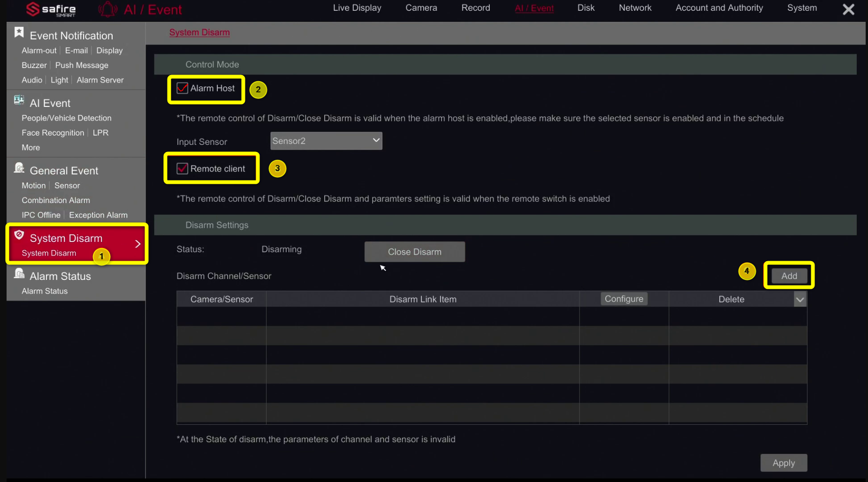Viewport: 868px width, 482px height.
Task: Apply the disarm settings
Action: (x=783, y=463)
